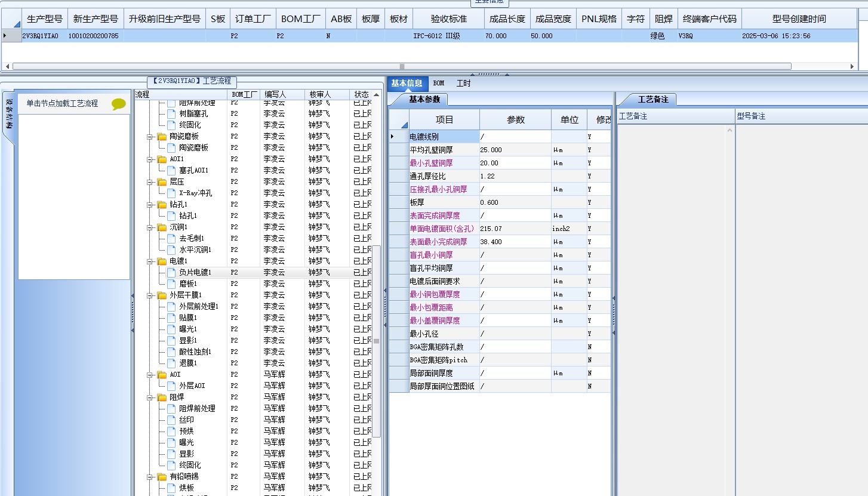The image size is (868, 496).
Task: Click the 最小孔壁铜厚 value 20.00
Action: 515,163
